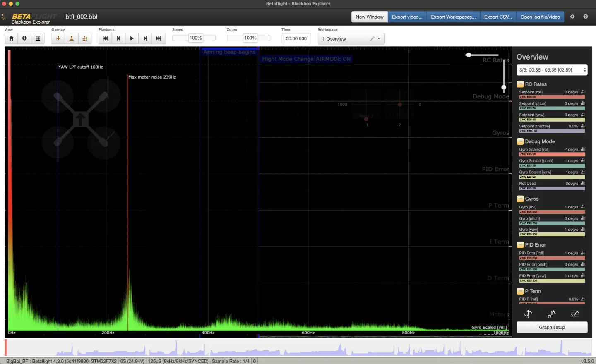Viewport: 596px width, 364px height.
Task: Skip to the end of the log
Action: pyautogui.click(x=159, y=38)
